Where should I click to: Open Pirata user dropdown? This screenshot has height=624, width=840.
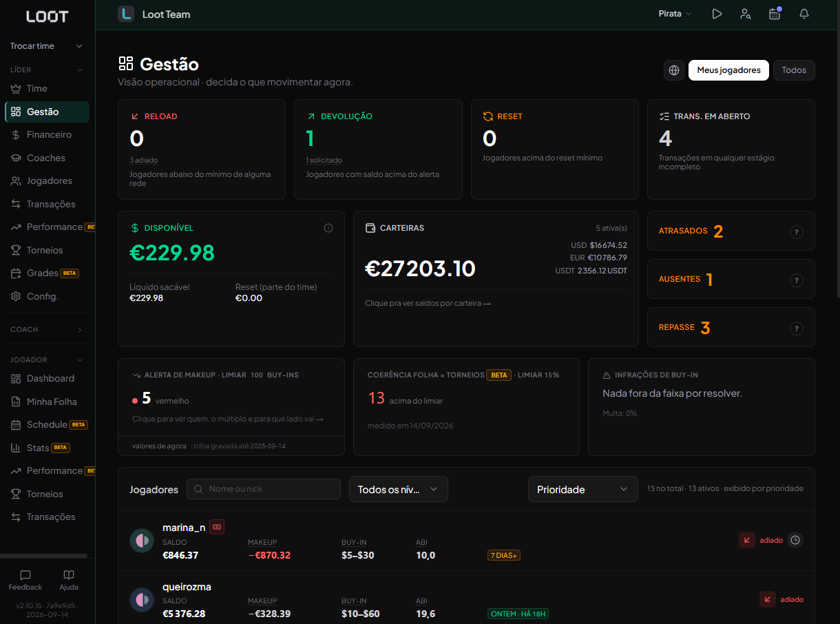(675, 14)
